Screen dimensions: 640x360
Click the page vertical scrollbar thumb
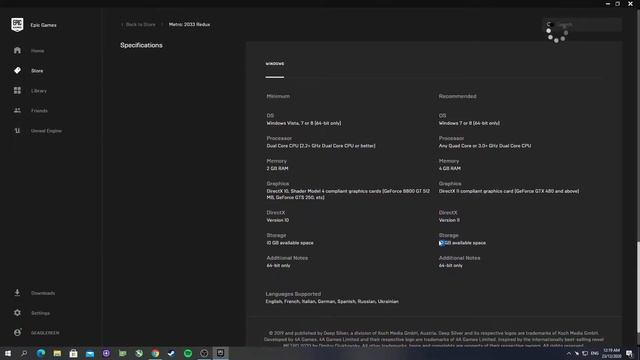coord(638,287)
